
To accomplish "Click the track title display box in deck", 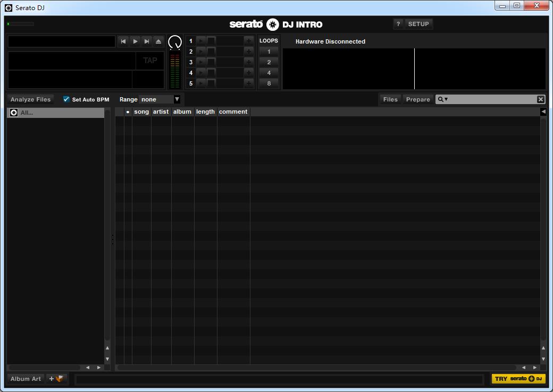I will (62, 41).
